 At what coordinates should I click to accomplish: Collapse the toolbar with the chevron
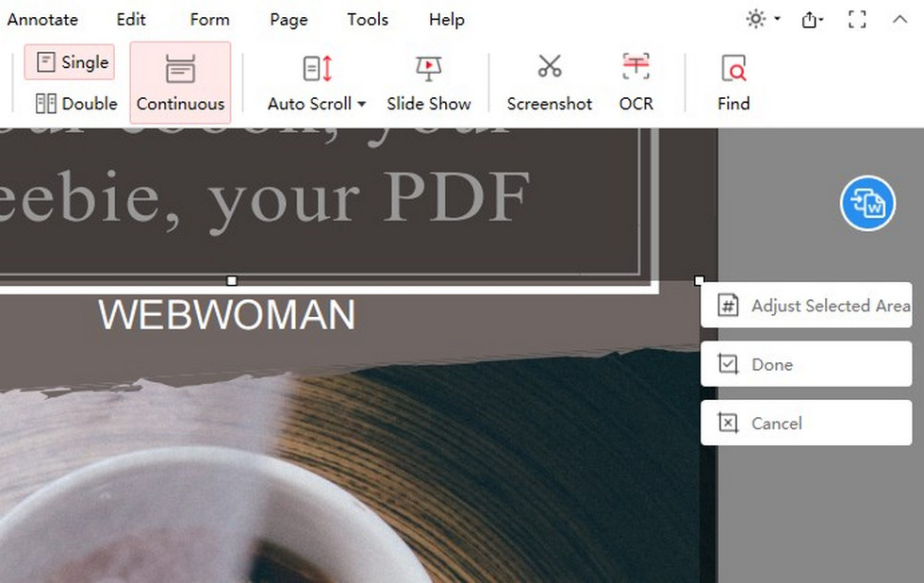click(x=900, y=19)
